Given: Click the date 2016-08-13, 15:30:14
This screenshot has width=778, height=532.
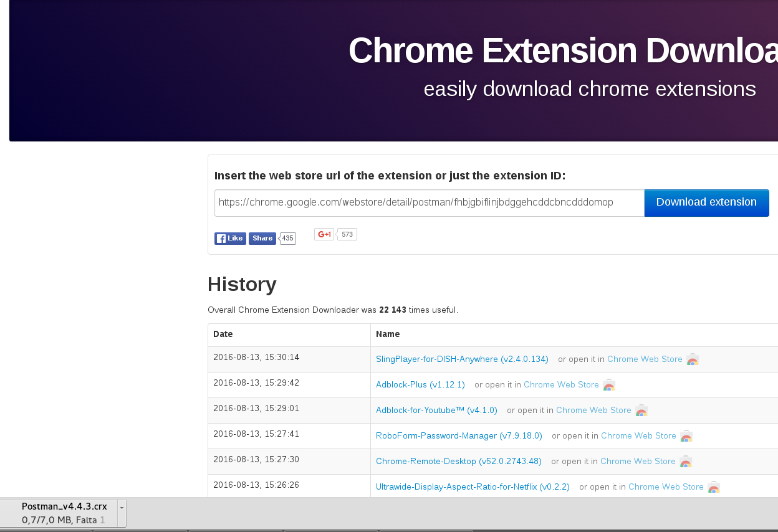Looking at the screenshot, I should (x=256, y=358).
